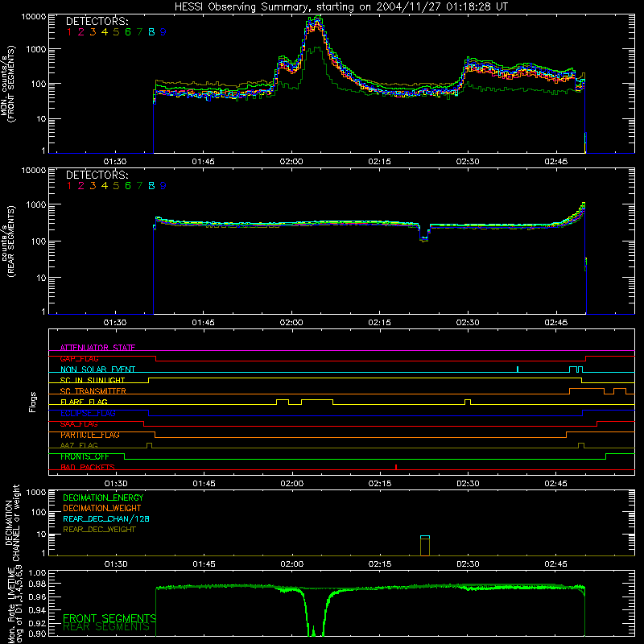Click blue detector 9 in front segments legend
The image size is (644, 644).
click(163, 32)
